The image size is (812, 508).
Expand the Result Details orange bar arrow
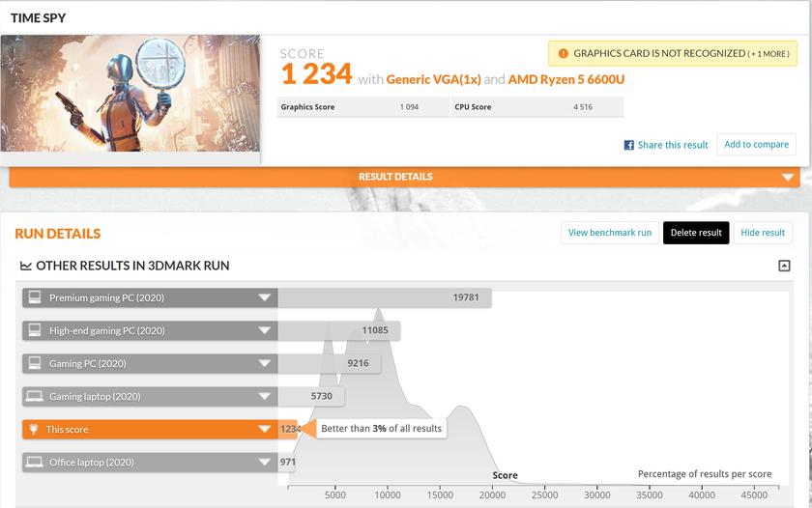(787, 177)
